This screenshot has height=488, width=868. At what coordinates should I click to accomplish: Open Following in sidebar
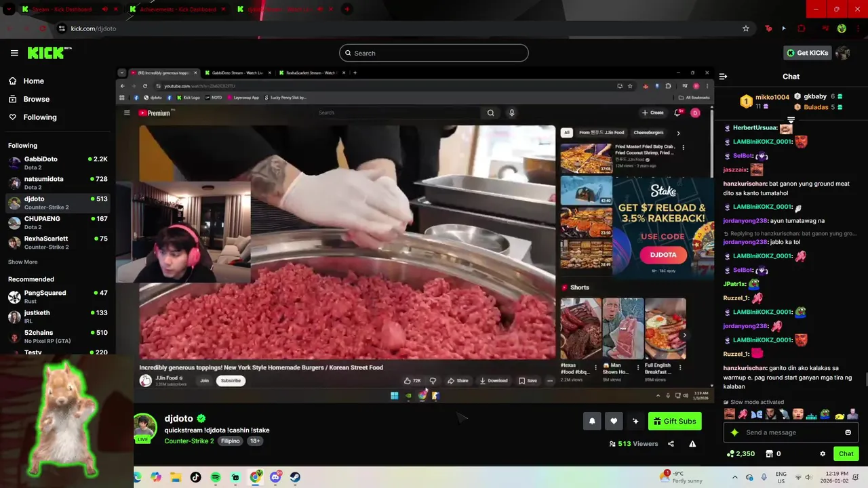(x=40, y=117)
